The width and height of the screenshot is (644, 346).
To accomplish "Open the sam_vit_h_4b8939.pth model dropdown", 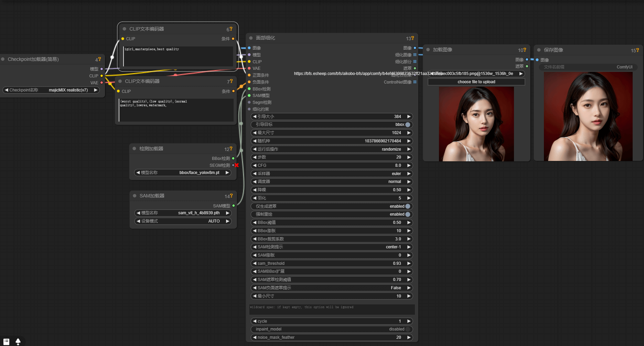I will pos(183,213).
